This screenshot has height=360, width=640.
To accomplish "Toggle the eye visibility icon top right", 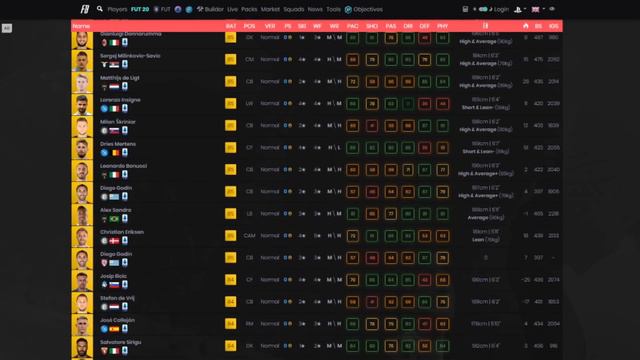I will coord(552,9).
